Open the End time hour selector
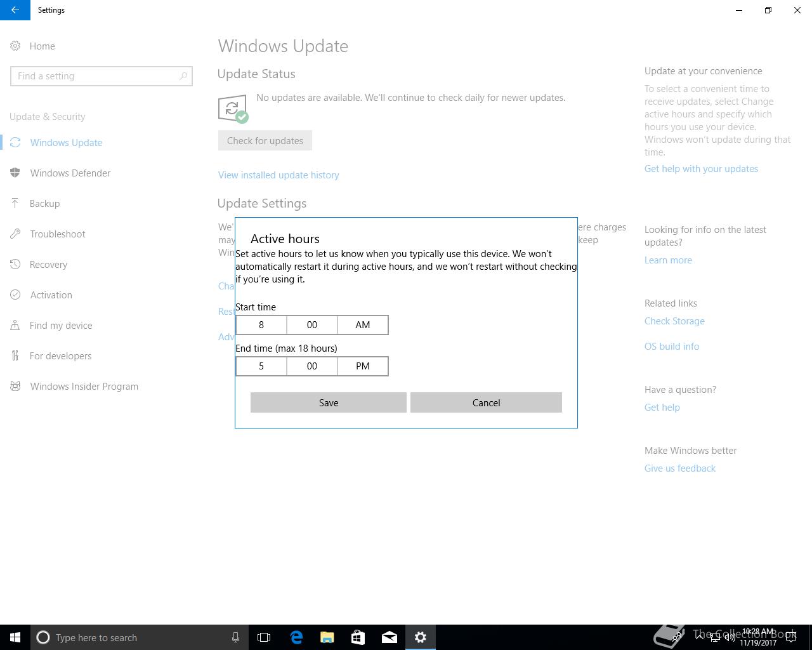 [x=261, y=366]
